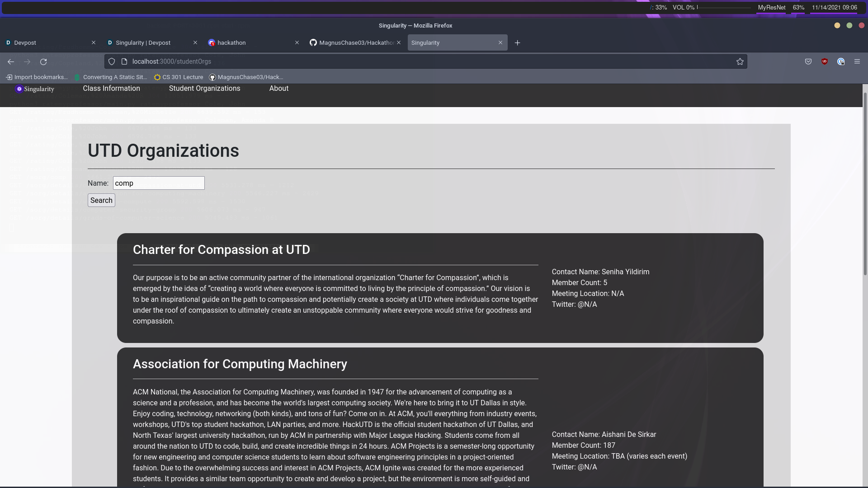
Task: Open Class Information nav link
Action: 111,89
